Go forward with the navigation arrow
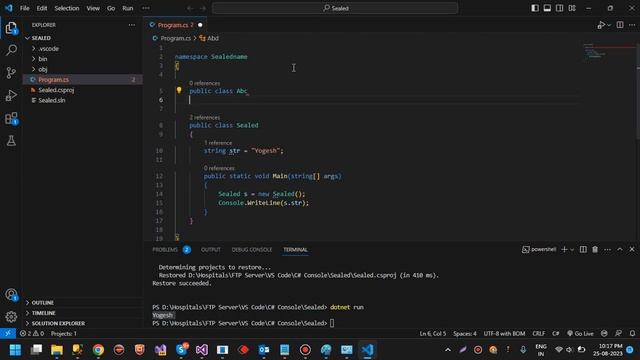640x360 pixels. coord(203,8)
